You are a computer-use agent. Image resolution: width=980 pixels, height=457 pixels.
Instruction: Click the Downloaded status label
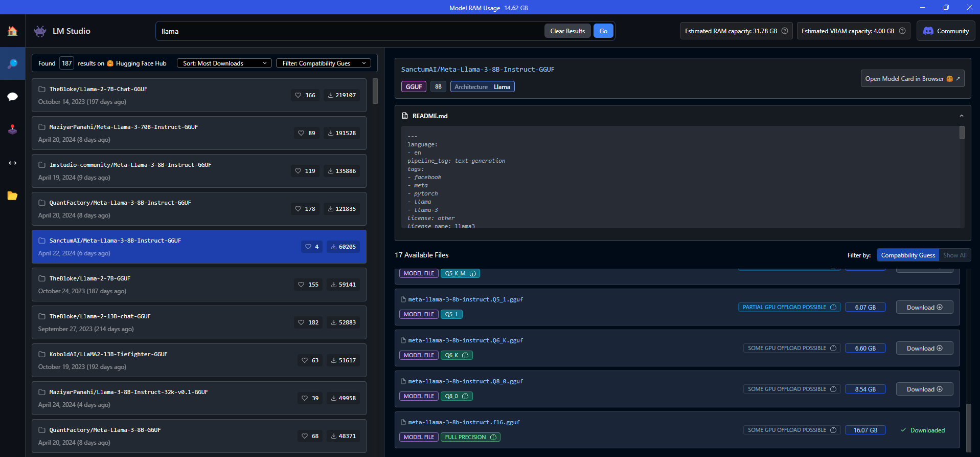(923, 430)
